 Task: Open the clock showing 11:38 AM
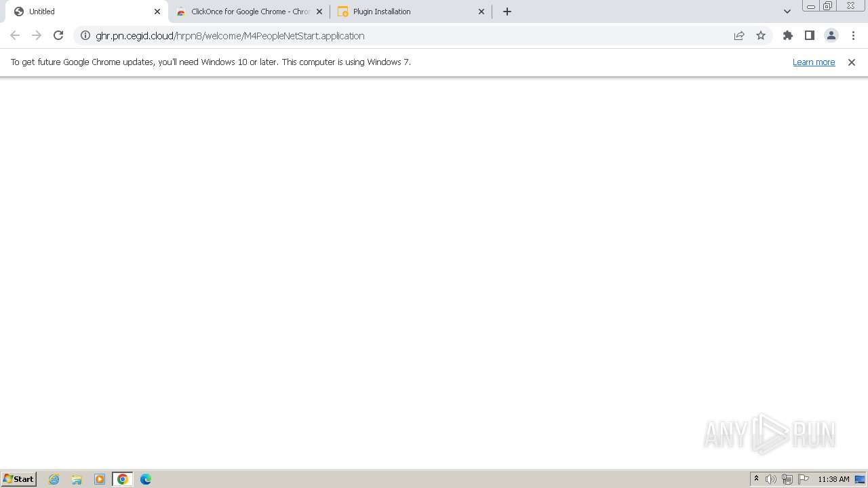[833, 479]
